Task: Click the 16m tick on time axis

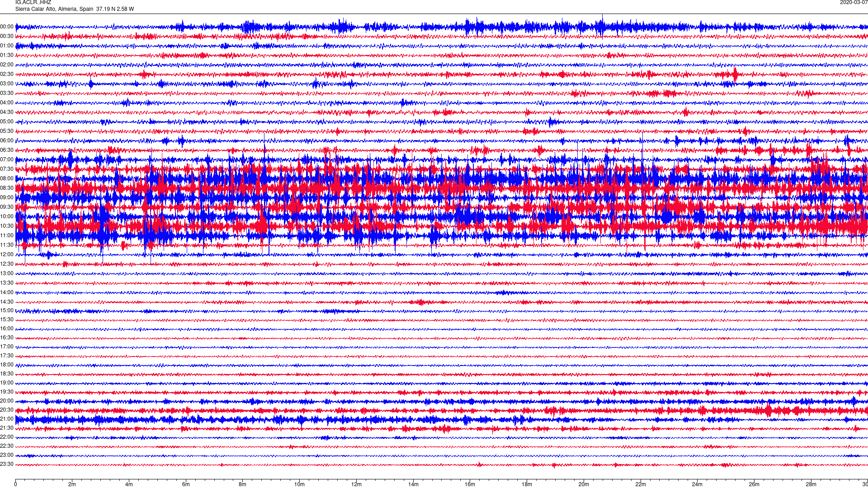Action: (470, 484)
